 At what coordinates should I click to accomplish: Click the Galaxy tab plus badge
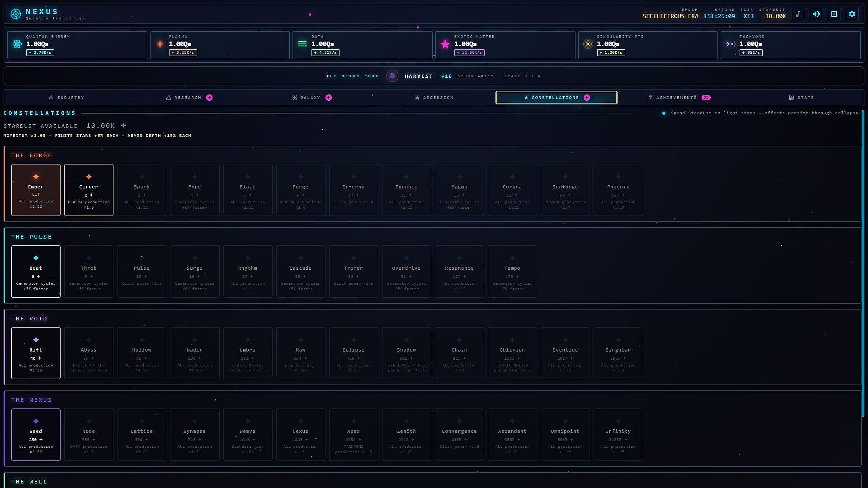click(x=329, y=98)
